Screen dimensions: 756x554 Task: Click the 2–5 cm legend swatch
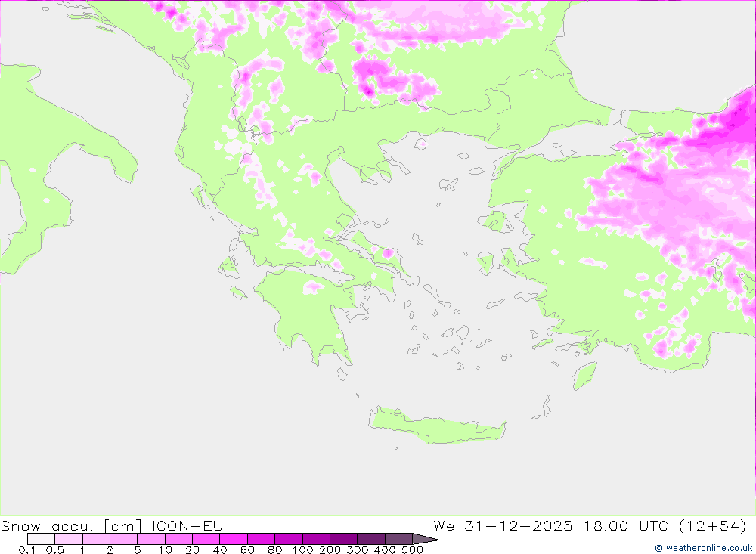123,539
